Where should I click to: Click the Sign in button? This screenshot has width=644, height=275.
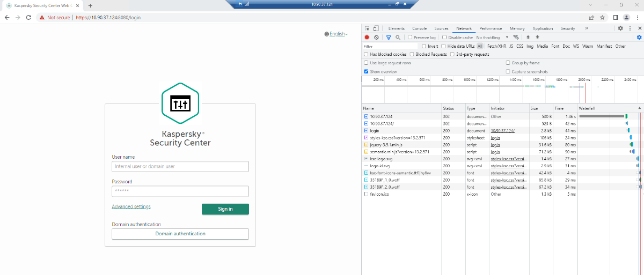coord(225,209)
